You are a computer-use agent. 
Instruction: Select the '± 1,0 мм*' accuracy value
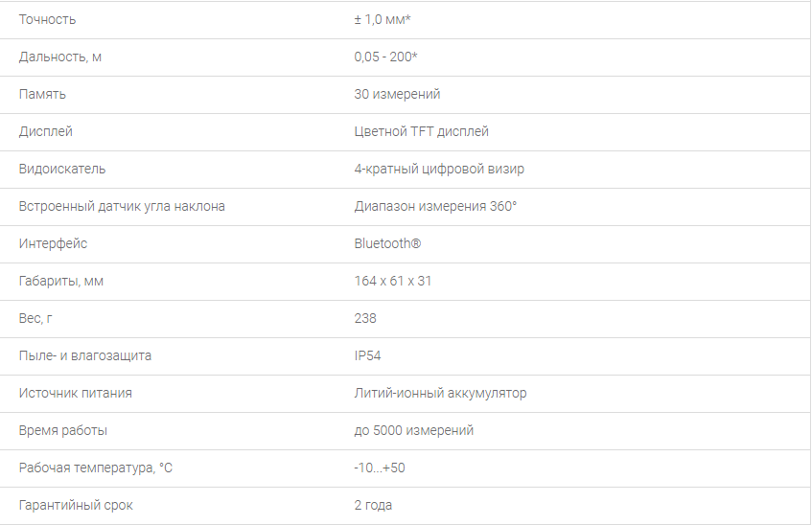tap(383, 20)
